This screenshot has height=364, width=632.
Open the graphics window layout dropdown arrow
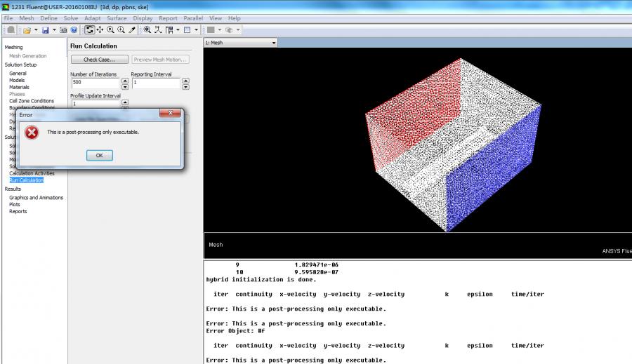[197, 29]
